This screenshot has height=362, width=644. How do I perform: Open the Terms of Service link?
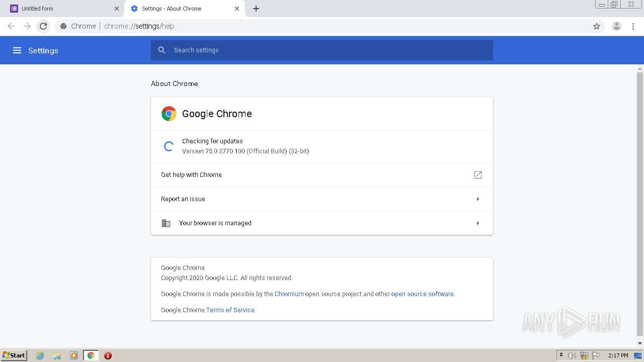click(230, 310)
